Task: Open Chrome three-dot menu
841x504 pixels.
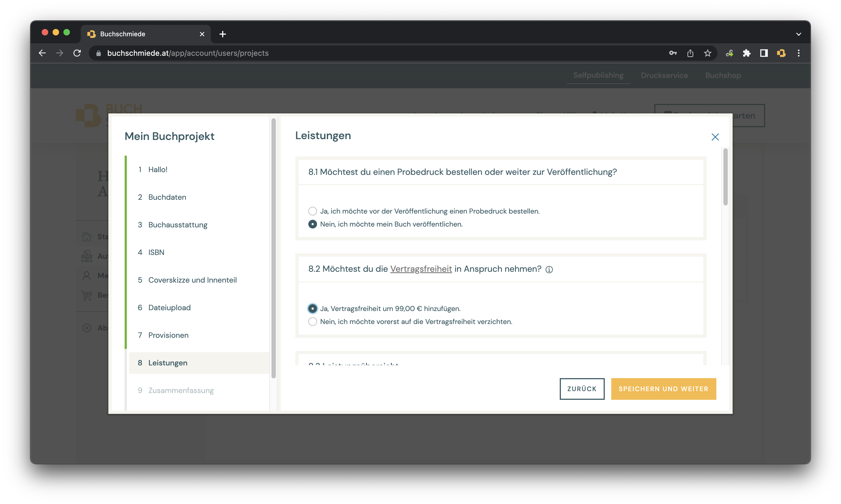Action: click(798, 53)
